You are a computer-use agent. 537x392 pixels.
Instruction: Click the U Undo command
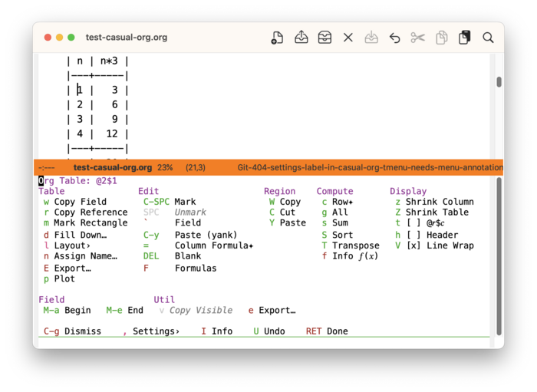[269, 331]
